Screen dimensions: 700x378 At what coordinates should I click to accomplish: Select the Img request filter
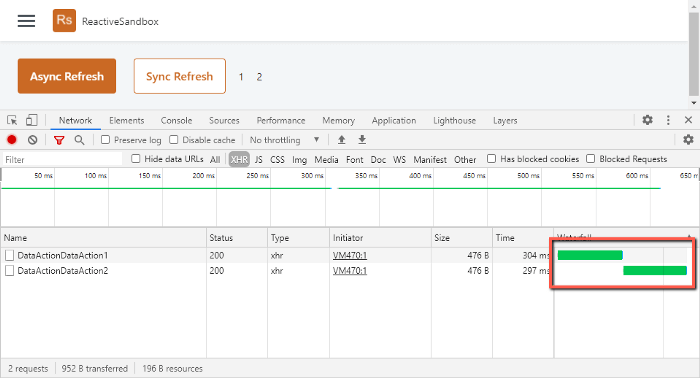(x=300, y=159)
